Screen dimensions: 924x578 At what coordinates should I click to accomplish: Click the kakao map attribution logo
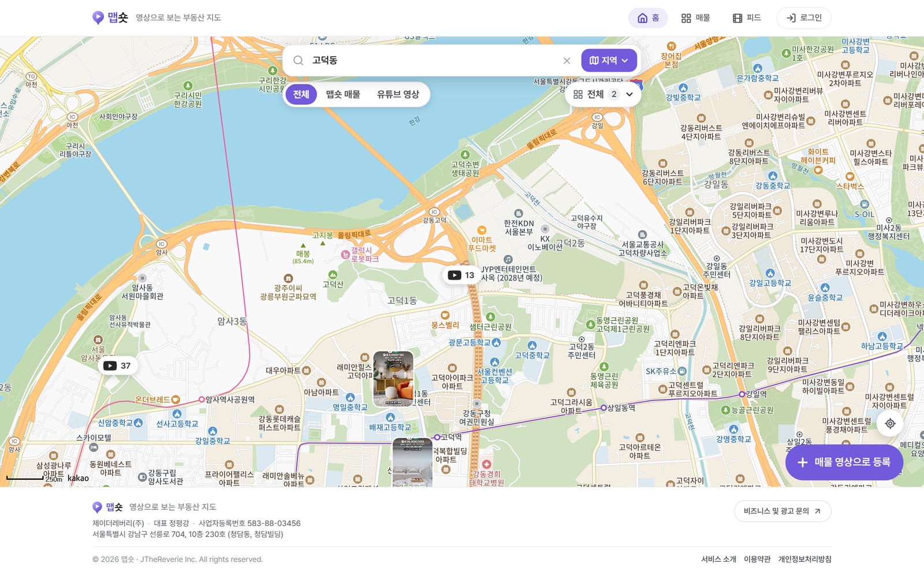pyautogui.click(x=78, y=478)
